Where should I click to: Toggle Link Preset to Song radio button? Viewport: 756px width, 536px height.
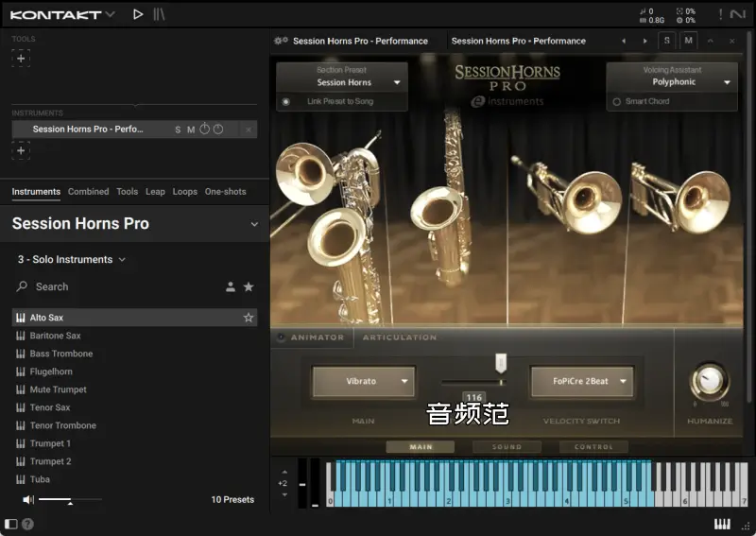(286, 102)
